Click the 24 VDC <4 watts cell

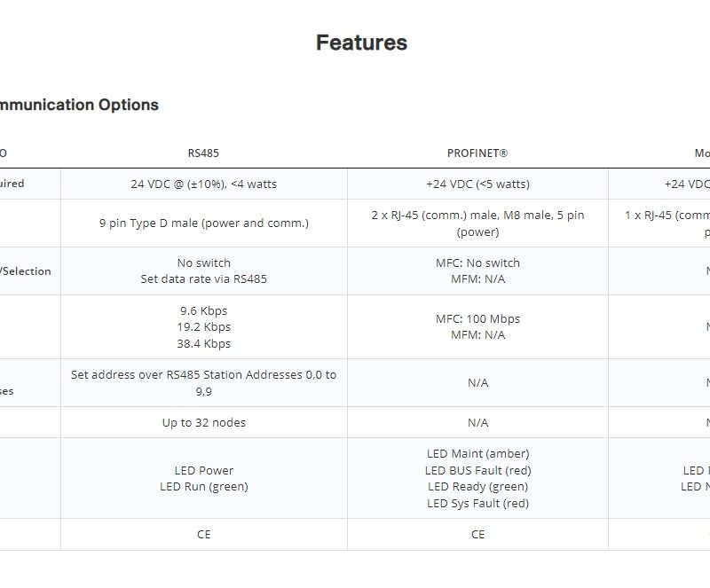pyautogui.click(x=203, y=184)
